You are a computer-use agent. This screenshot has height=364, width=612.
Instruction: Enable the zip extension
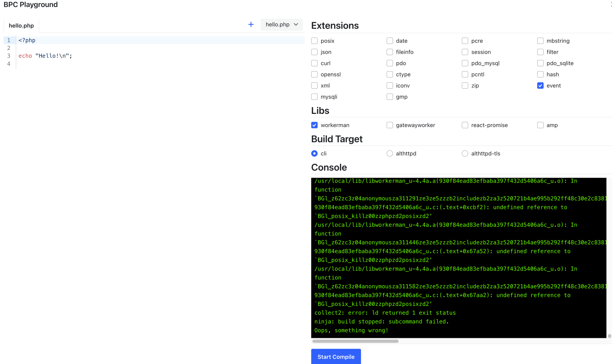(465, 86)
